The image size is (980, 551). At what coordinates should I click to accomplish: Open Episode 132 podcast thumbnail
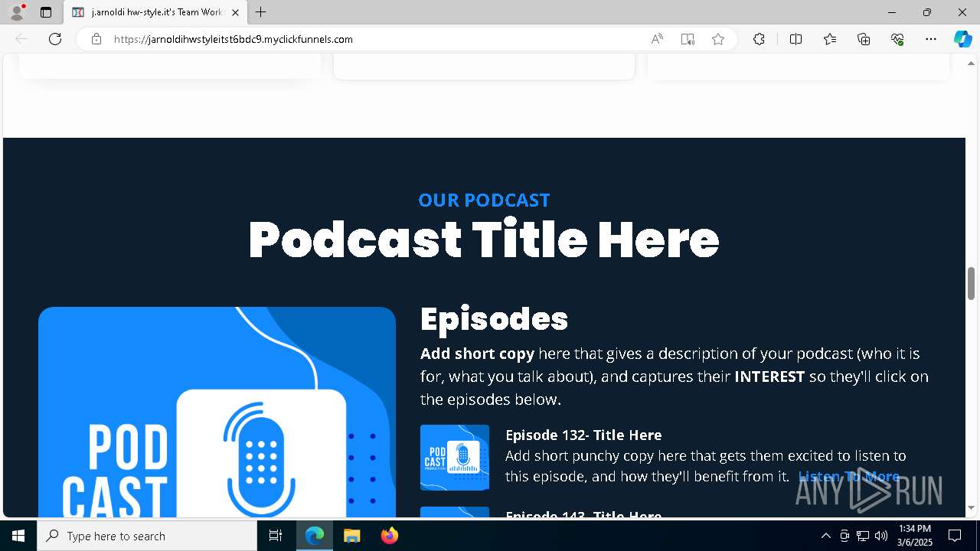455,458
